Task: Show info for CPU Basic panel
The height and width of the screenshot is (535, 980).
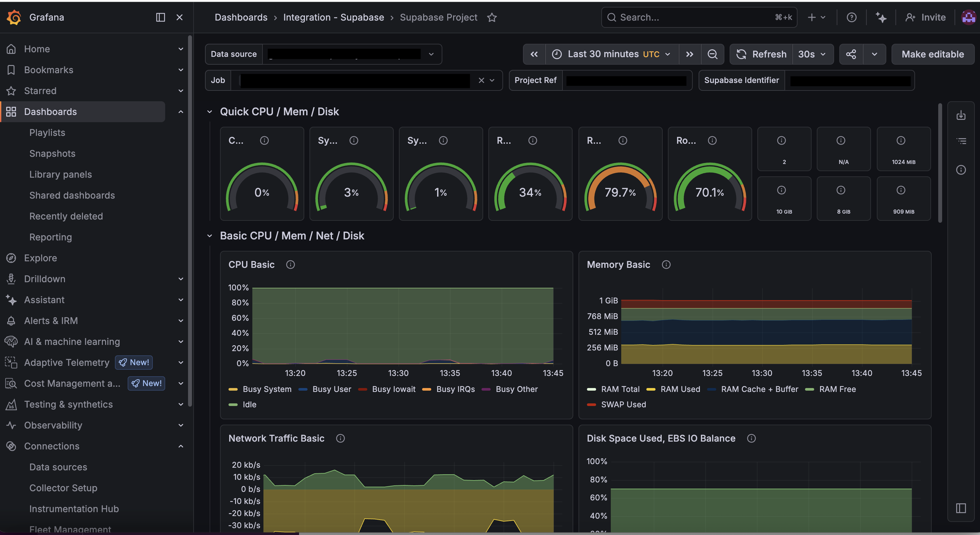Action: coord(290,265)
